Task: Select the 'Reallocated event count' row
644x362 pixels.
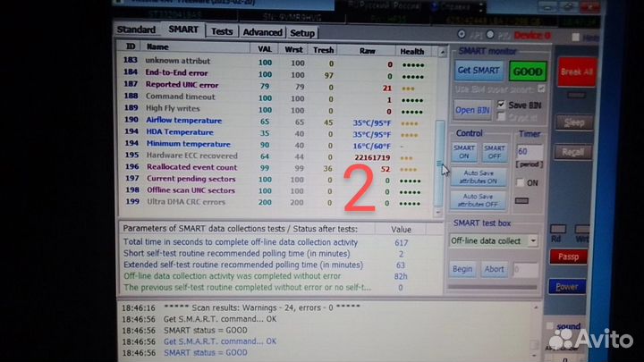Action: pos(275,168)
